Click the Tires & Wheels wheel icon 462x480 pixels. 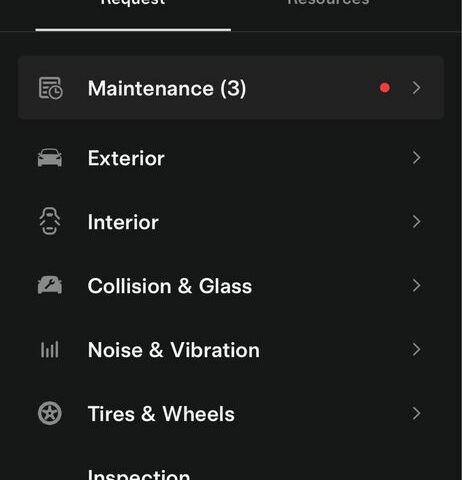(50, 413)
